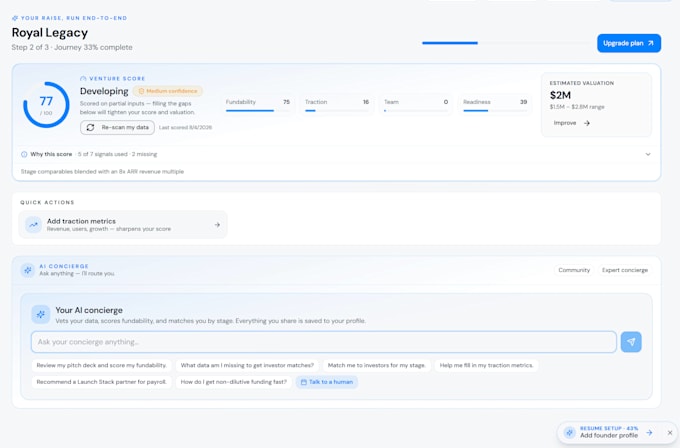Click Resume Setup Add founder profile
Image resolution: width=680 pixels, height=448 pixels.
pos(609,432)
